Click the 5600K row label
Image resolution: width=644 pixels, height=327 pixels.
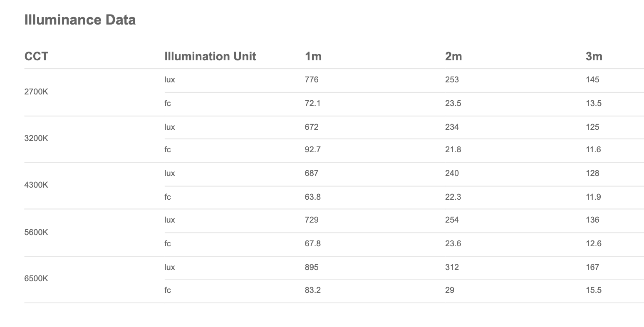click(x=36, y=232)
